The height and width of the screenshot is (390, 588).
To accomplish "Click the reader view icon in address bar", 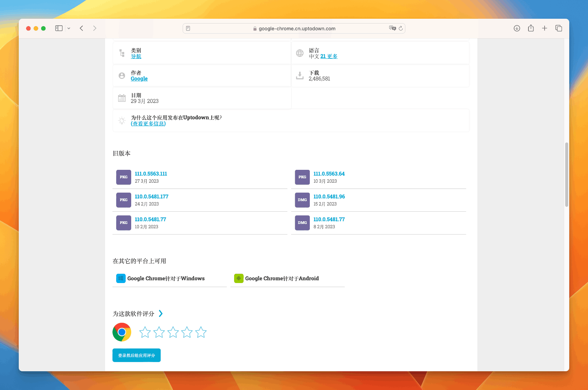I will (188, 28).
